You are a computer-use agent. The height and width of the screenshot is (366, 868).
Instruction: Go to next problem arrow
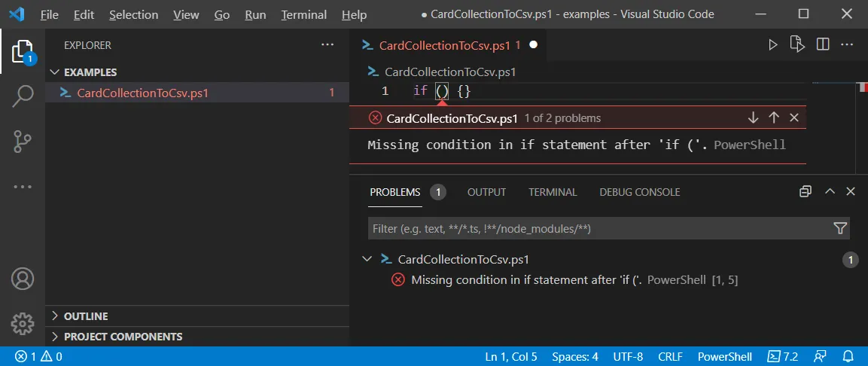753,117
